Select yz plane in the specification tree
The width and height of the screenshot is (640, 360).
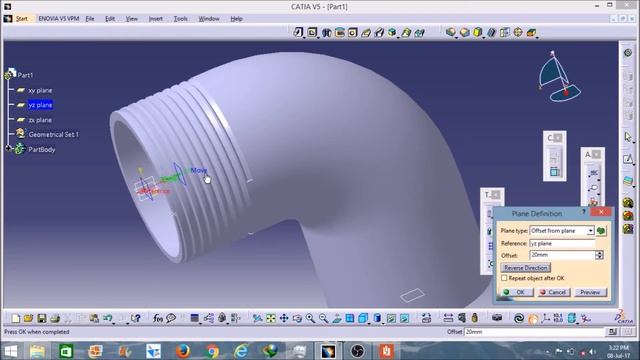point(40,105)
